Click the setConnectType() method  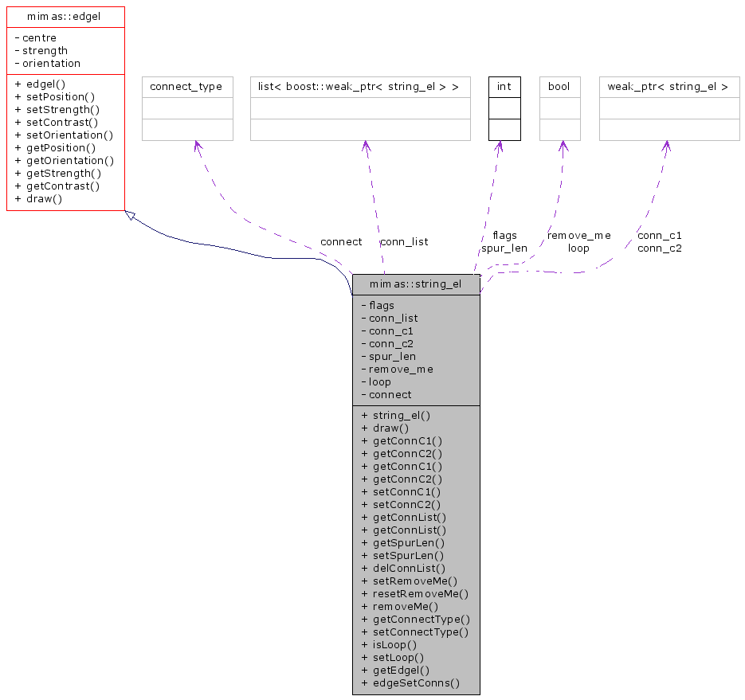click(415, 632)
